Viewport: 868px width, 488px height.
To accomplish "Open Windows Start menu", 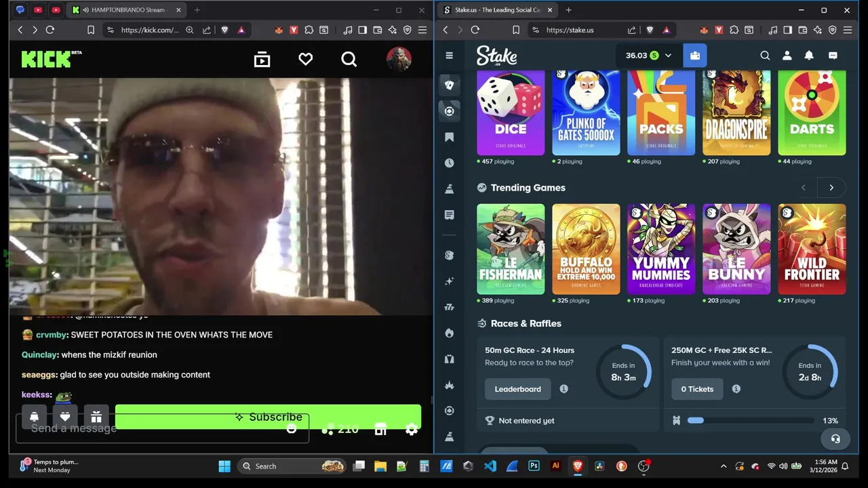I will point(224,466).
